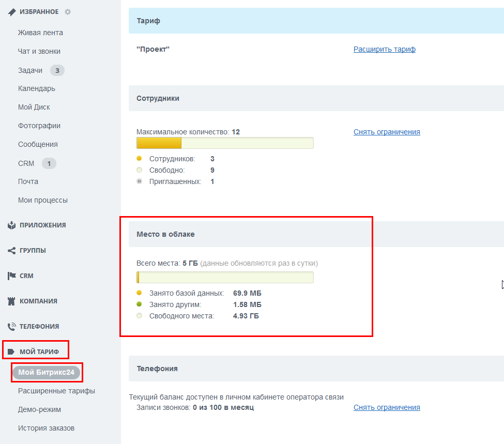Open Почта
Image resolution: width=504 pixels, height=444 pixels.
28,181
